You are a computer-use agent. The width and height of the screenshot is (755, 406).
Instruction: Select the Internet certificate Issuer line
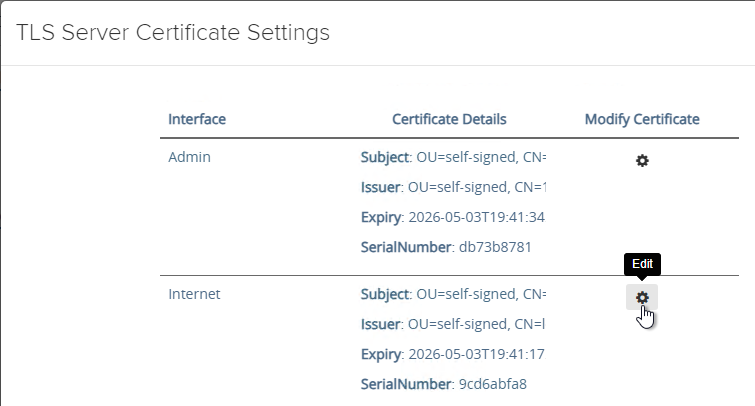(453, 324)
